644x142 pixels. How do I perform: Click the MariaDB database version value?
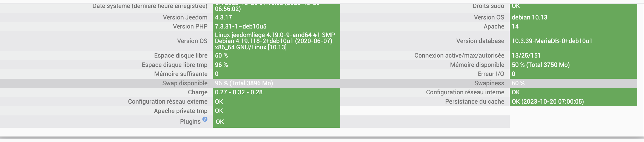(x=552, y=41)
